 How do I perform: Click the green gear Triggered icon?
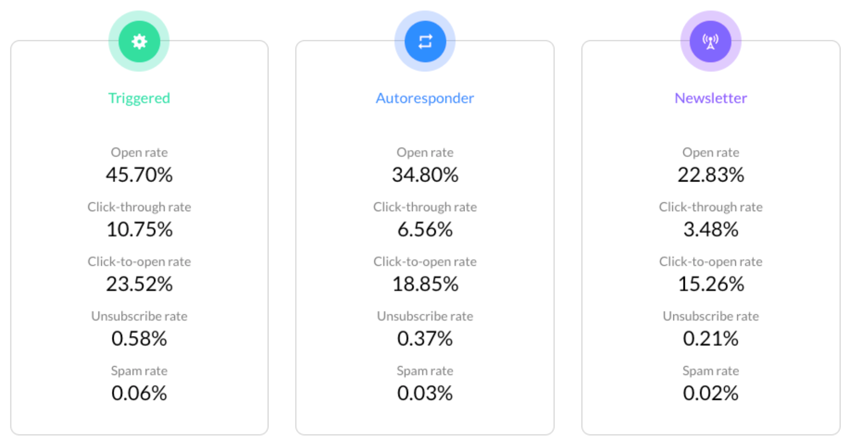(139, 41)
